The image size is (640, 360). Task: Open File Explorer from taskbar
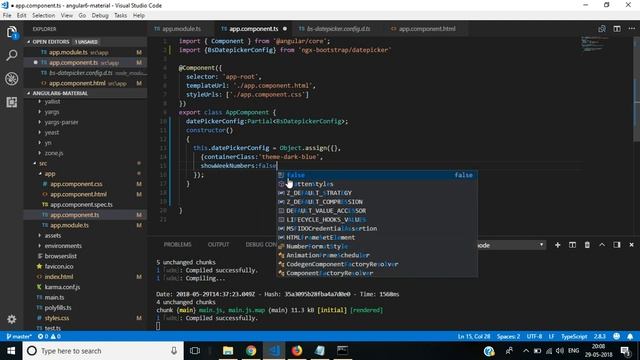point(228,351)
